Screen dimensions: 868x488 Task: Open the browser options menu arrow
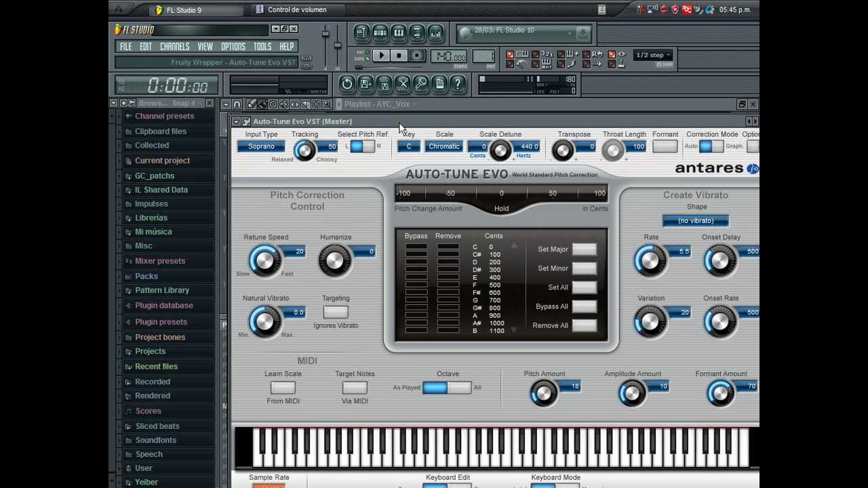pyautogui.click(x=113, y=103)
